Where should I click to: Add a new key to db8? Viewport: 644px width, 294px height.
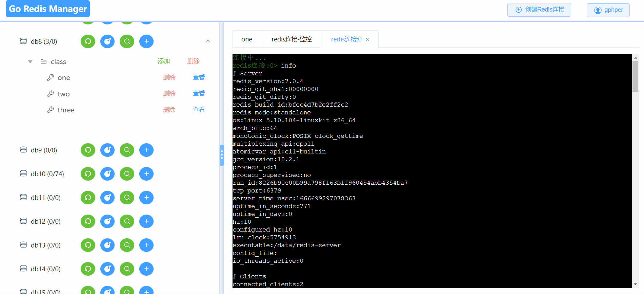(146, 41)
